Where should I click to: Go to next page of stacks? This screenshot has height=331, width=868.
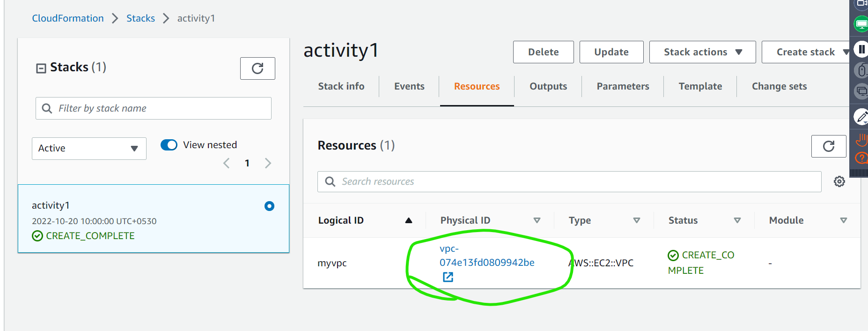268,163
